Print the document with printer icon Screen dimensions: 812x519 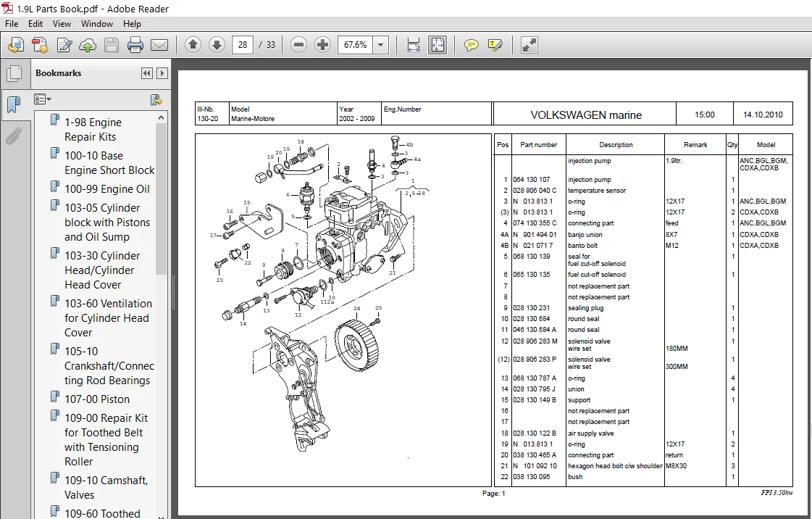(x=135, y=45)
